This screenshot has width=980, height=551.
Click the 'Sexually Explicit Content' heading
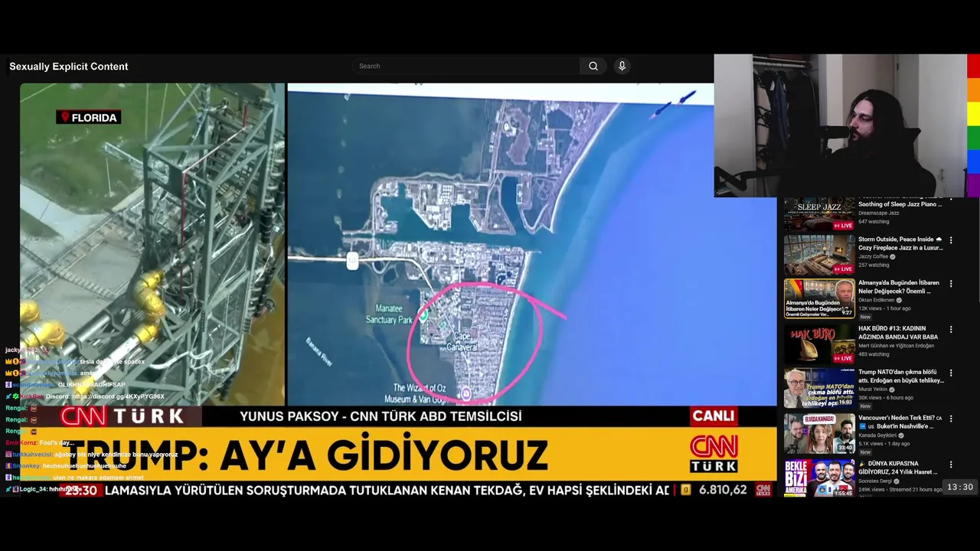(68, 67)
